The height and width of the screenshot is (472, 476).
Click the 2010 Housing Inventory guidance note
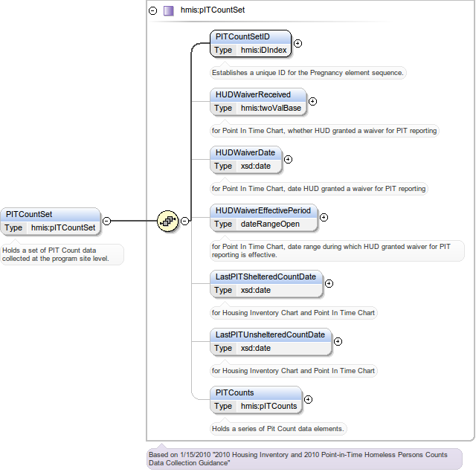[x=303, y=458]
